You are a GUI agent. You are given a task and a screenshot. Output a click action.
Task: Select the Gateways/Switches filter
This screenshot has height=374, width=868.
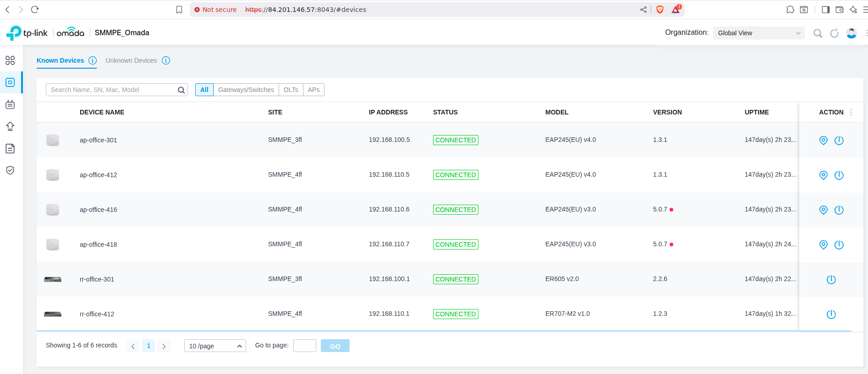(x=246, y=90)
